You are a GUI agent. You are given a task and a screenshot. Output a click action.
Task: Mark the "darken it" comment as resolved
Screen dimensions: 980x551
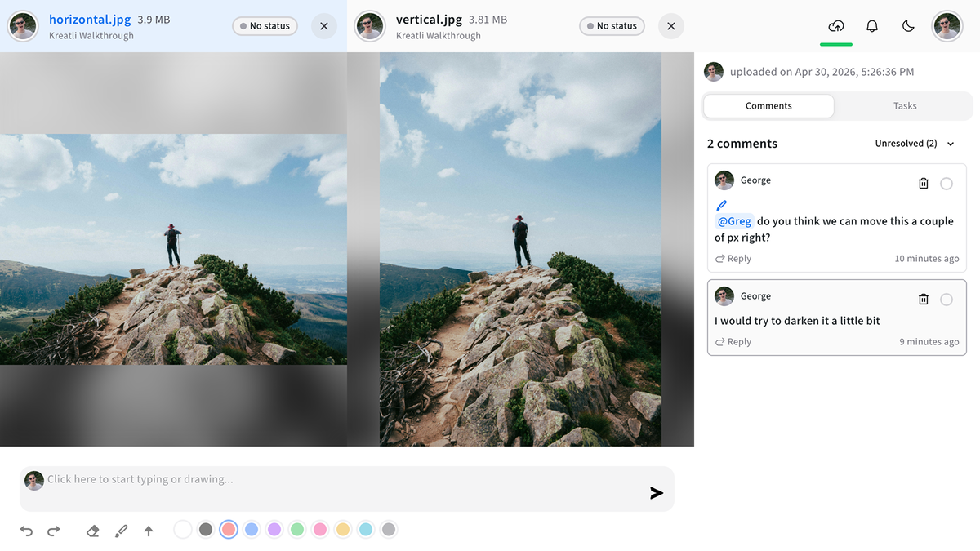click(947, 300)
